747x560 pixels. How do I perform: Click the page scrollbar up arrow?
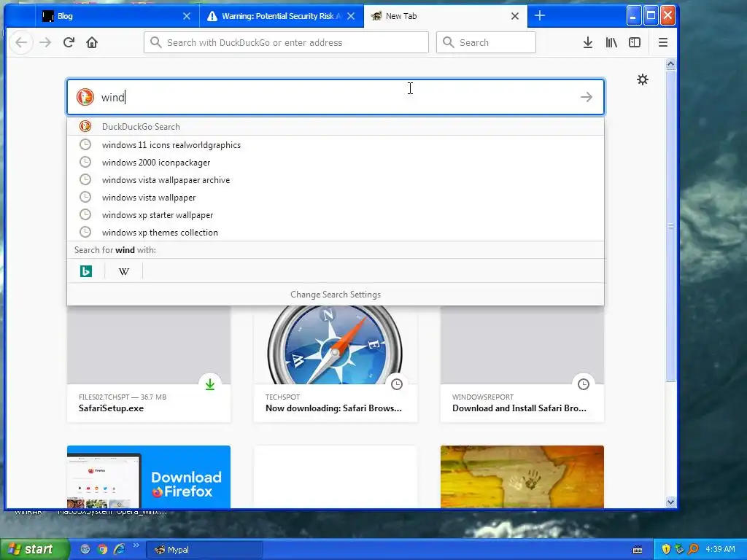[x=671, y=64]
